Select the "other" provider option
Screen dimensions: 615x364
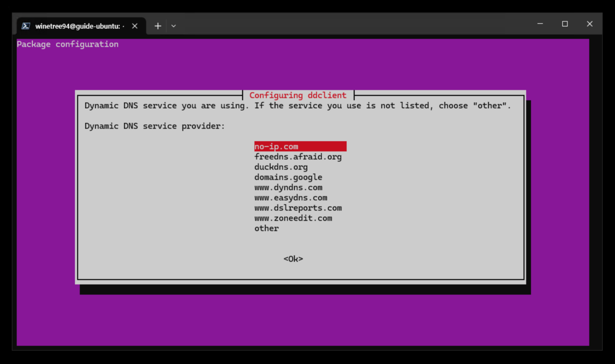point(267,228)
